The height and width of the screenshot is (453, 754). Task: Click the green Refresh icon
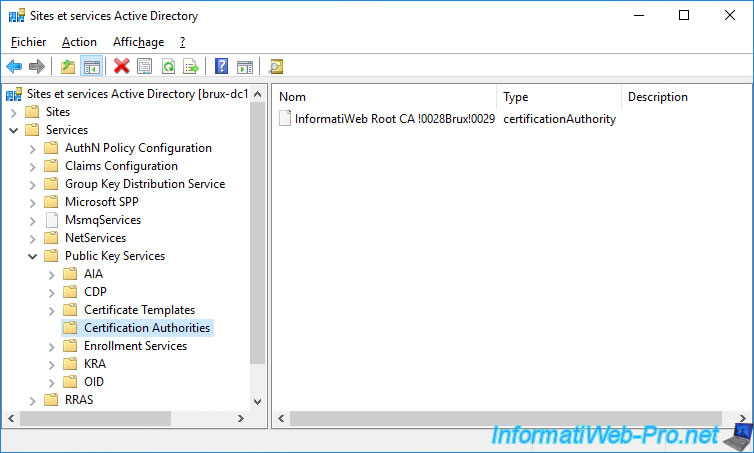[x=168, y=67]
